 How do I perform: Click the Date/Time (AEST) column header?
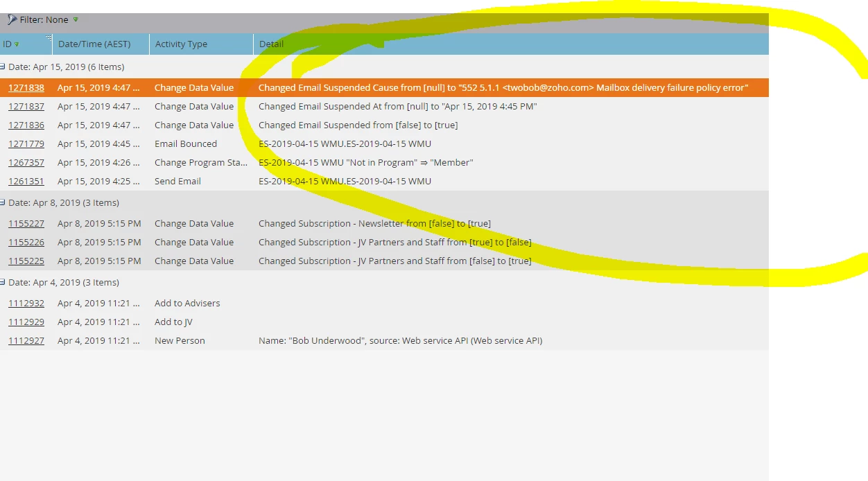point(101,44)
